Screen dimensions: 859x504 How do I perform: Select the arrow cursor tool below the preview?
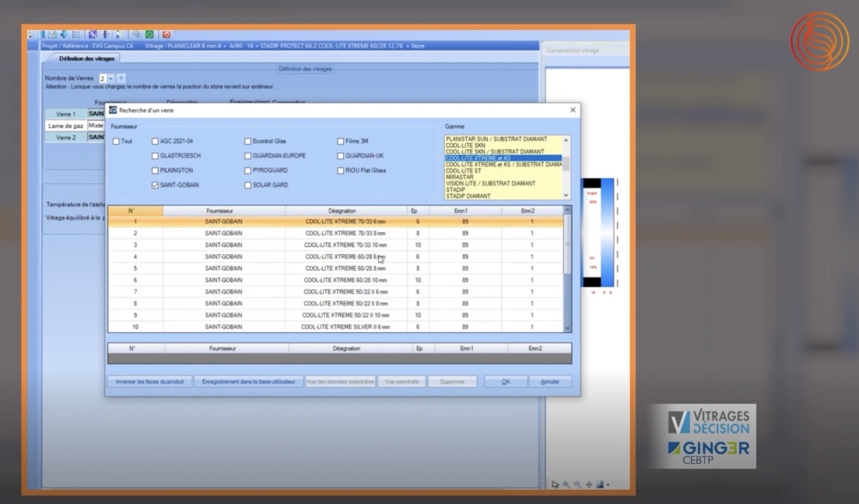(x=556, y=484)
